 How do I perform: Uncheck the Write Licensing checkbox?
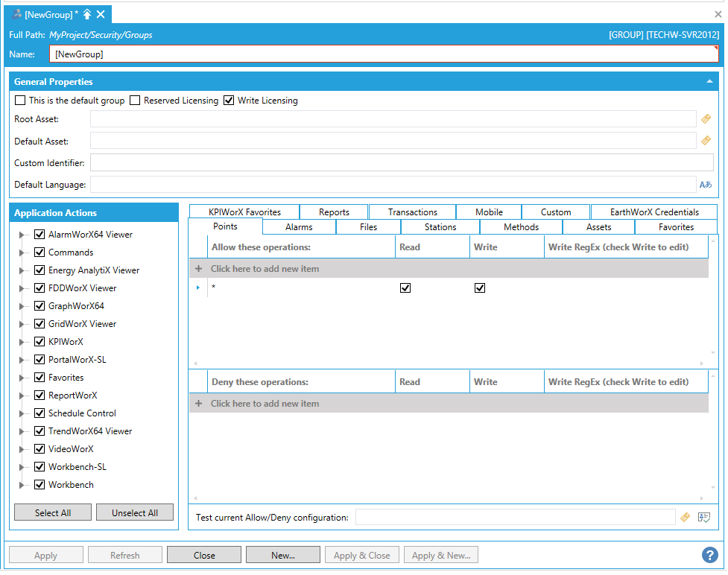point(229,101)
